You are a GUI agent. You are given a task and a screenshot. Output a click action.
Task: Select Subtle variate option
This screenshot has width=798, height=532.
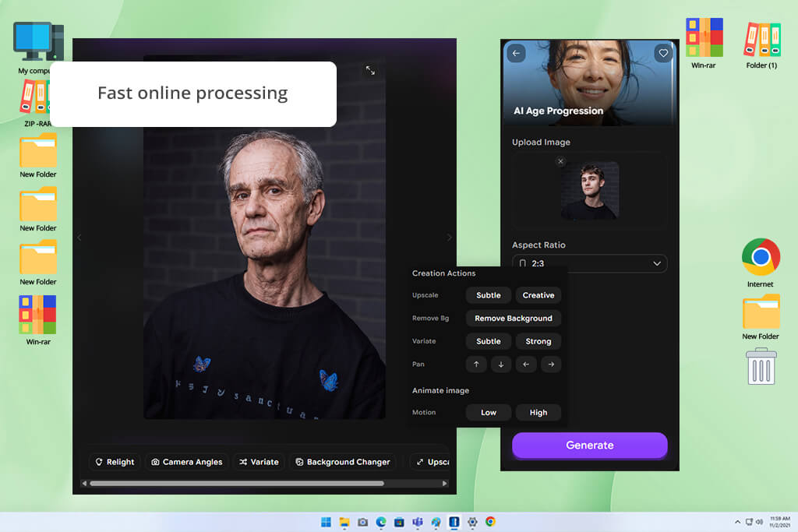click(488, 341)
